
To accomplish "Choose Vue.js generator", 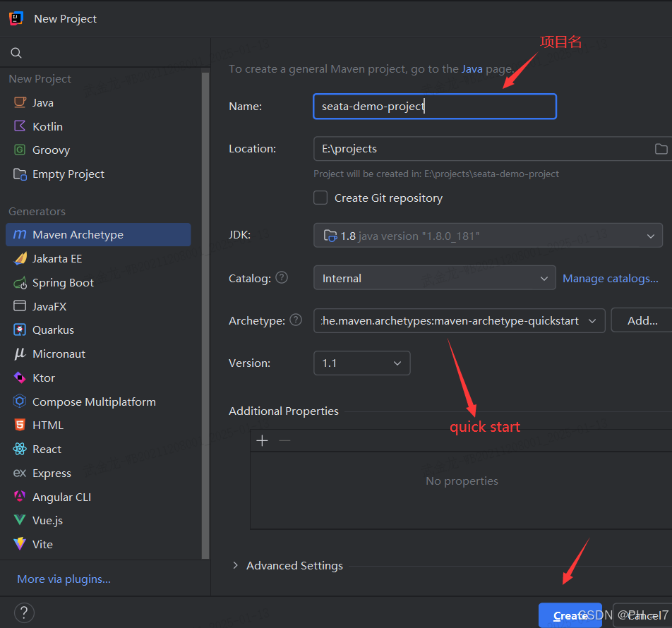I will [98, 520].
